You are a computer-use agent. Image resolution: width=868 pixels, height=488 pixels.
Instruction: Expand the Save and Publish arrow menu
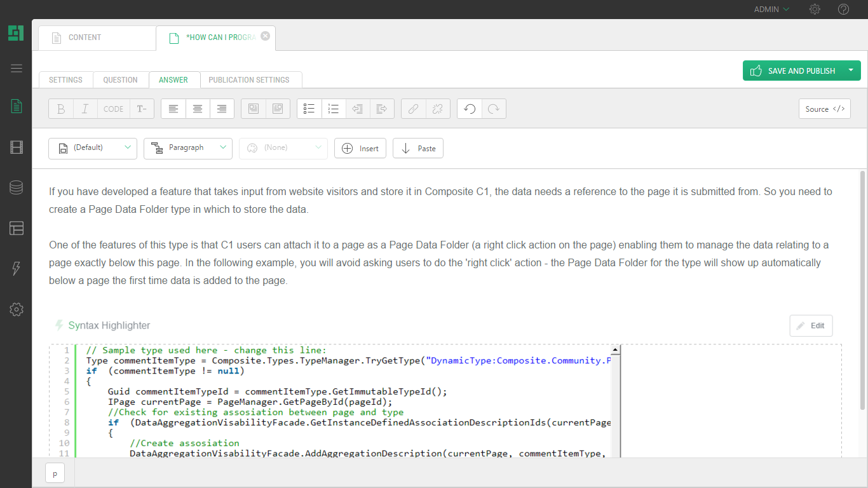850,71
